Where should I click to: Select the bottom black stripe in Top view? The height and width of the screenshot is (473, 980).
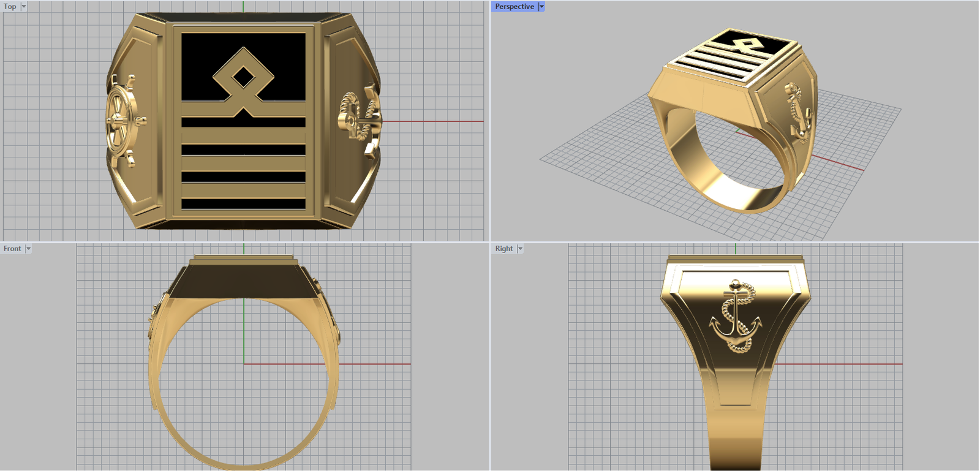pos(243,204)
